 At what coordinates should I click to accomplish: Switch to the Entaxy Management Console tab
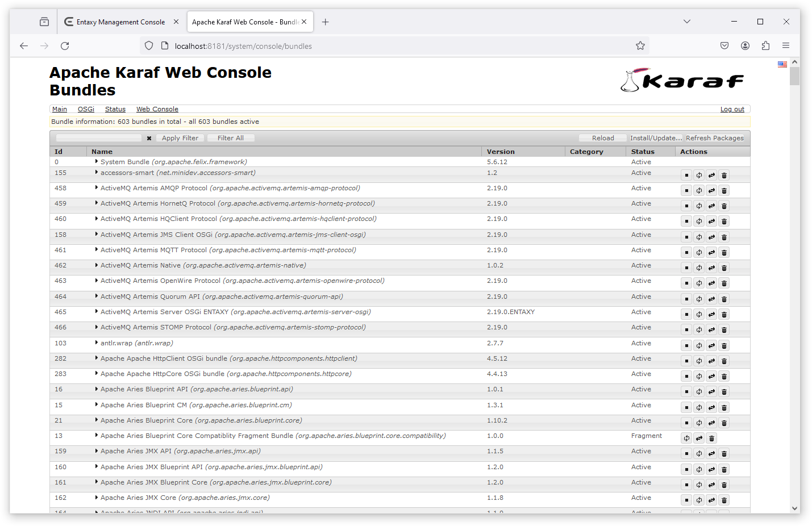tap(120, 22)
